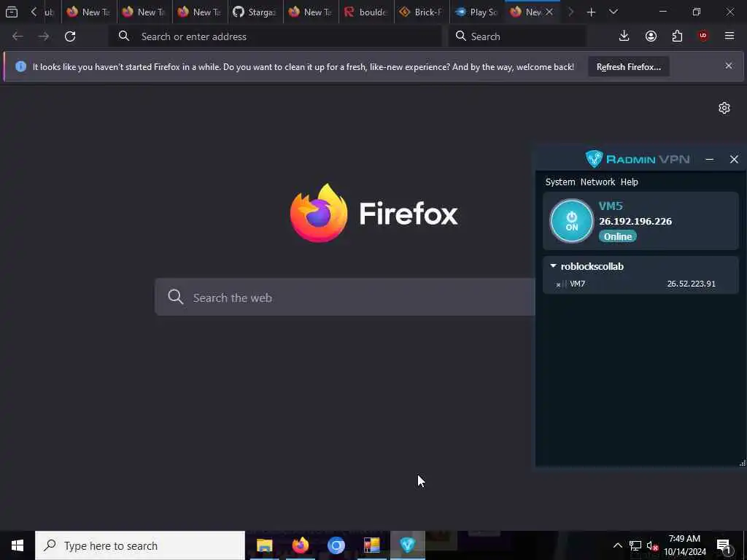Image resolution: width=747 pixels, height=560 pixels.
Task: Open the colorful tiles app in taskbar
Action: click(371, 545)
